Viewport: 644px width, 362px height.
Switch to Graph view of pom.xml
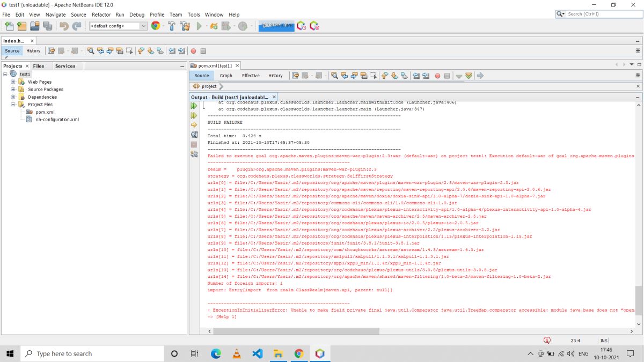(226, 76)
